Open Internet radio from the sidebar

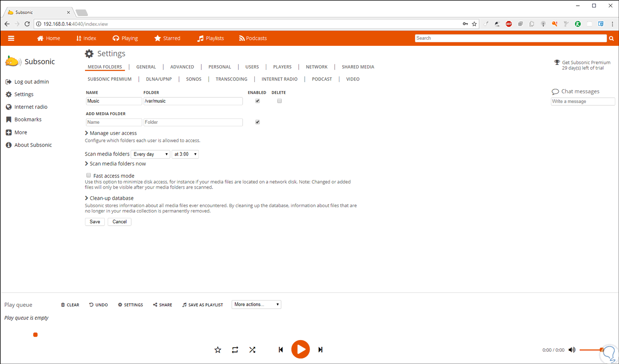[x=26, y=107]
